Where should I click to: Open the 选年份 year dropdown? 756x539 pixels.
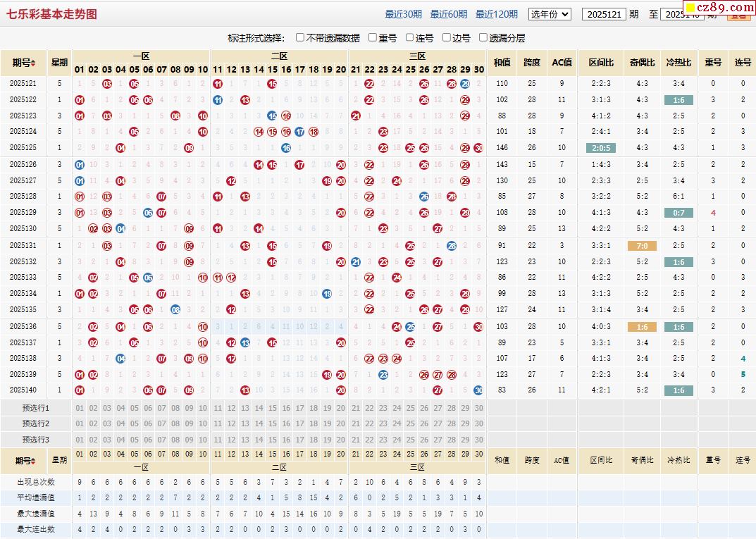(550, 14)
